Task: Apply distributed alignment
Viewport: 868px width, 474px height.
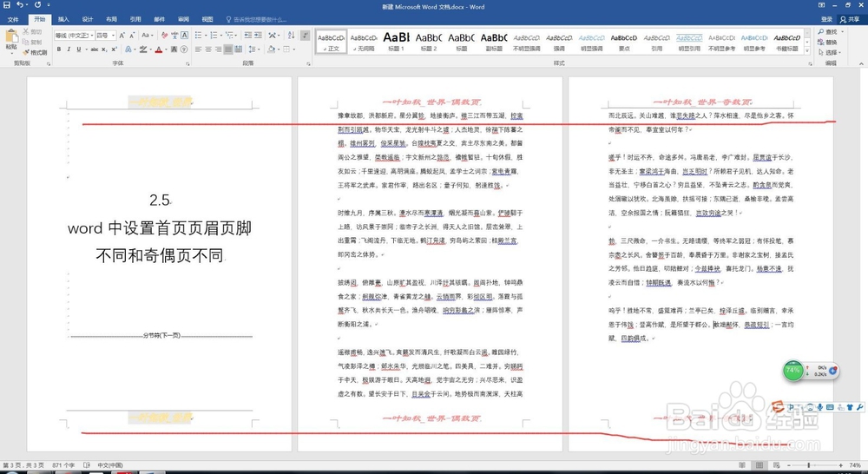Action: tap(239, 49)
